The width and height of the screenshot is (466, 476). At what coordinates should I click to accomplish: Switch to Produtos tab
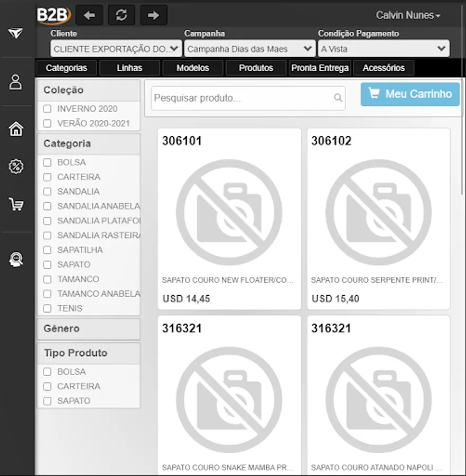pyautogui.click(x=256, y=68)
